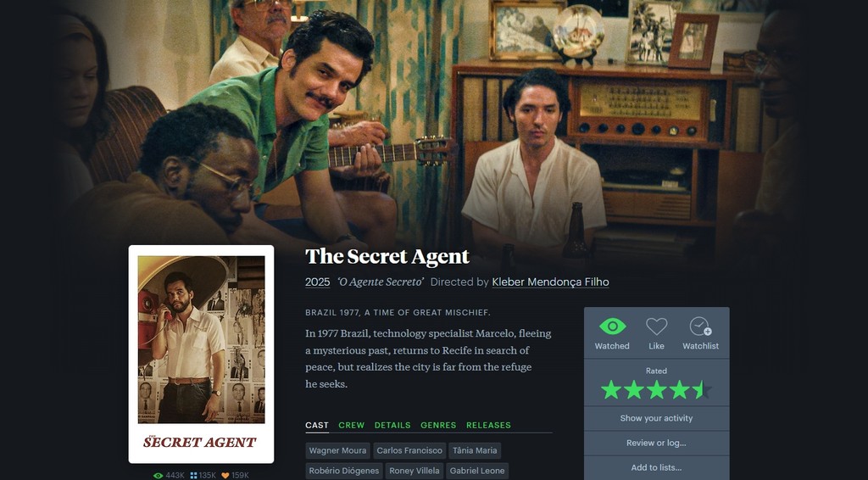Switch to the CREW tab
This screenshot has width=868, height=480.
(x=352, y=425)
